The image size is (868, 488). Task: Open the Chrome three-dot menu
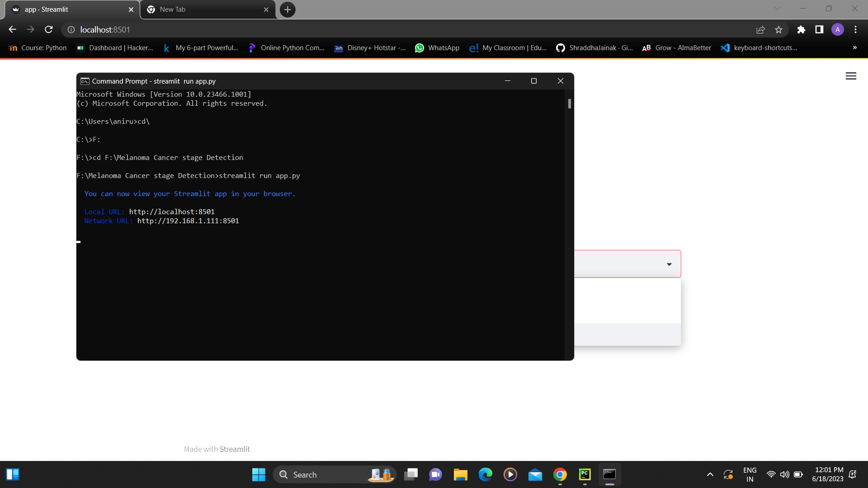(855, 29)
